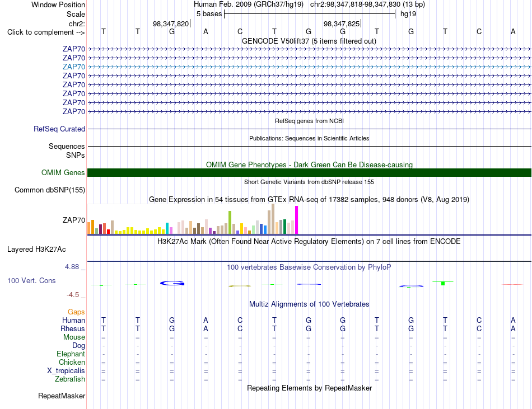Screen dimensions: 532x409
Task: Click the Rhesus species row label
Action: click(x=73, y=328)
